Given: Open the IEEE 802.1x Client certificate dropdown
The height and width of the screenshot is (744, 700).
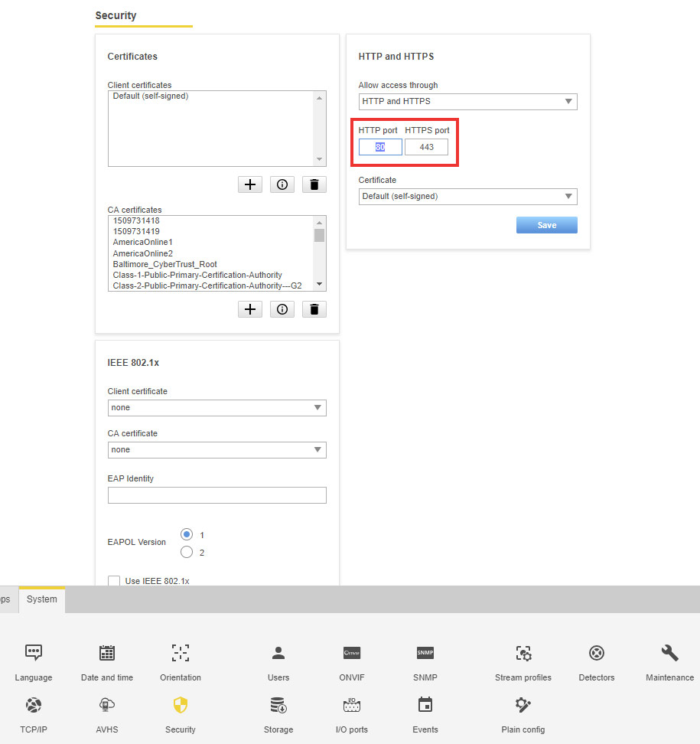Looking at the screenshot, I should (x=217, y=408).
